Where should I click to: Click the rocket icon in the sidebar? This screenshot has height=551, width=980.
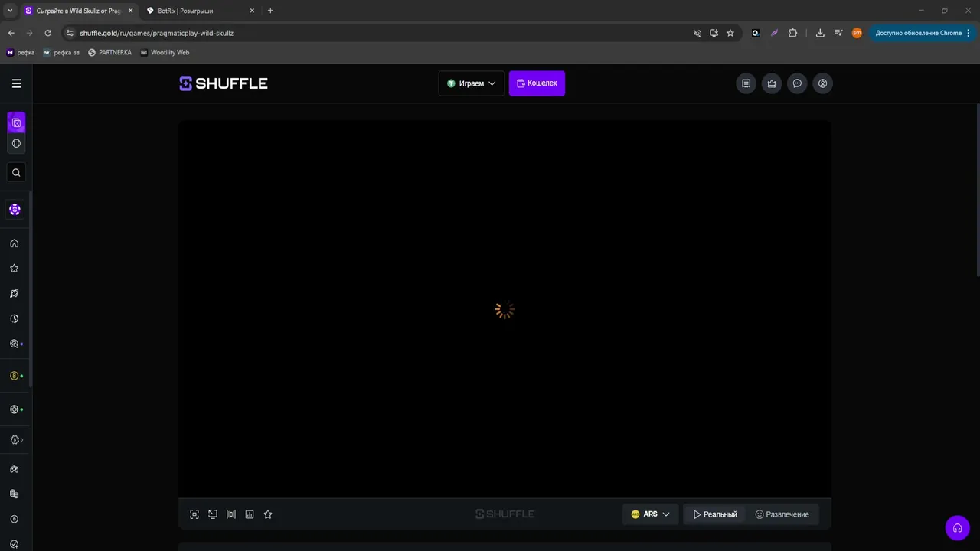(x=14, y=294)
